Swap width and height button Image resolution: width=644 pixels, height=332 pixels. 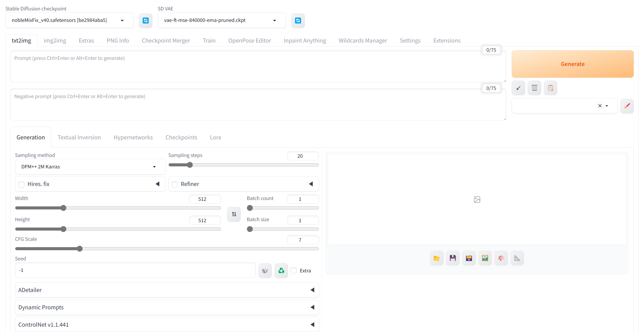(234, 214)
